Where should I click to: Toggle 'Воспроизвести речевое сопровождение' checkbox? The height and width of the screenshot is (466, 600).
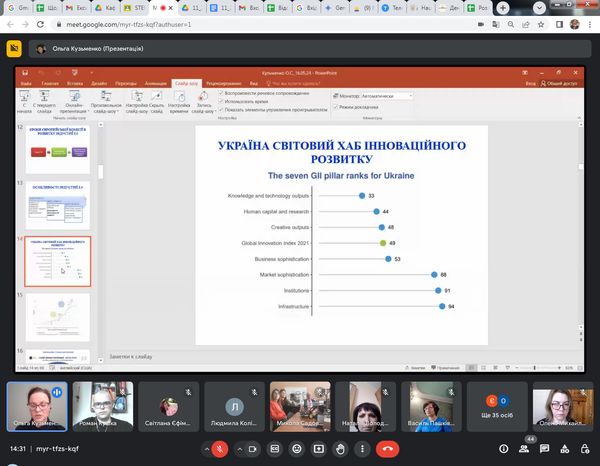click(x=220, y=95)
